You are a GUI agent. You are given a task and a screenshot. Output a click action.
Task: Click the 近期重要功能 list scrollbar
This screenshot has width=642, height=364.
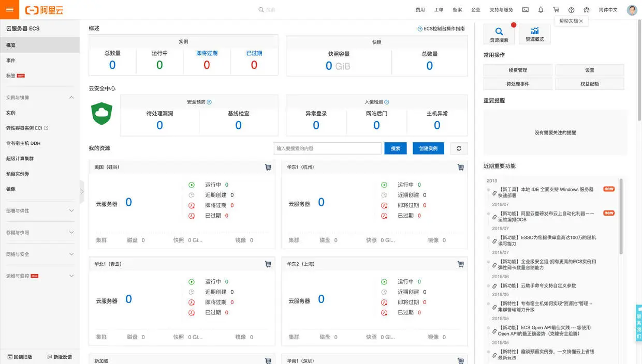tap(621, 217)
